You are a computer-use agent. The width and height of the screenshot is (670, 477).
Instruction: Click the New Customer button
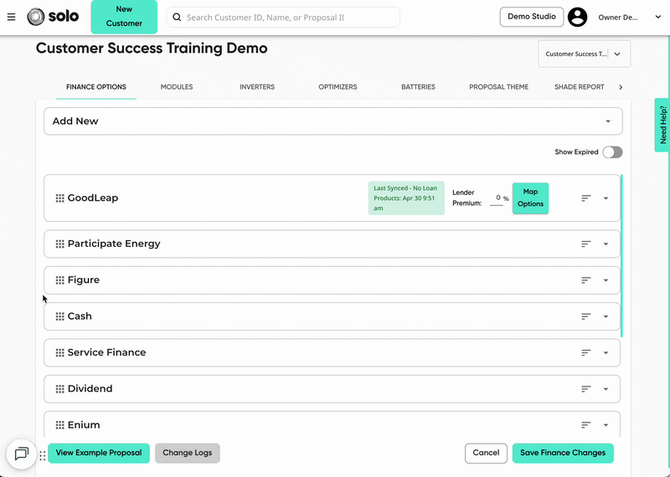tap(124, 17)
